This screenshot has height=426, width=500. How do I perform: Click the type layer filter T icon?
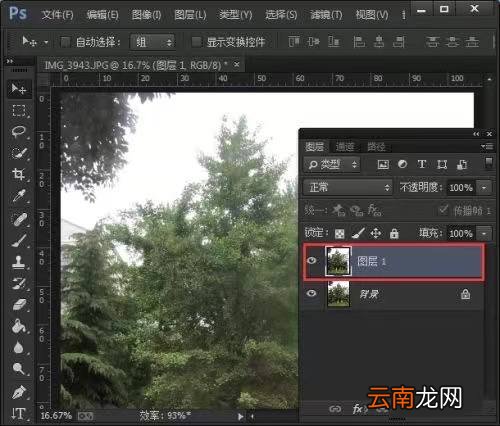(x=422, y=164)
